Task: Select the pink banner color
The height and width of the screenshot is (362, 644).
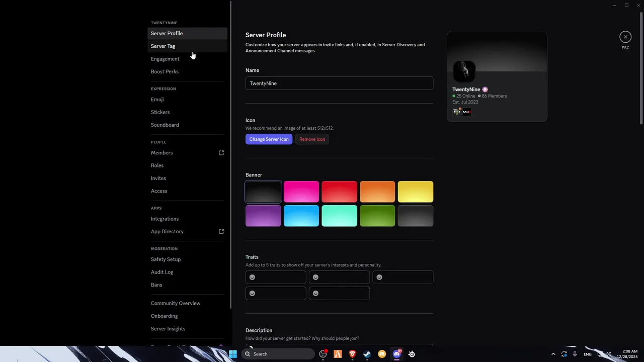Action: [x=301, y=192]
